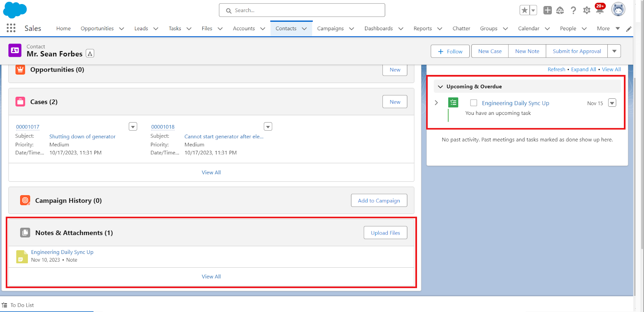Open the Opportunities tab dropdown chevron

point(122,29)
